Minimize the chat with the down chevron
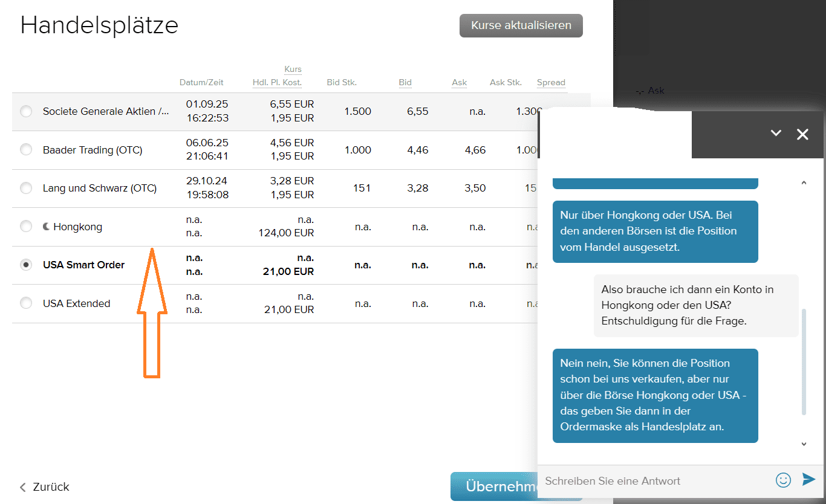The height and width of the screenshot is (504, 826). [776, 134]
